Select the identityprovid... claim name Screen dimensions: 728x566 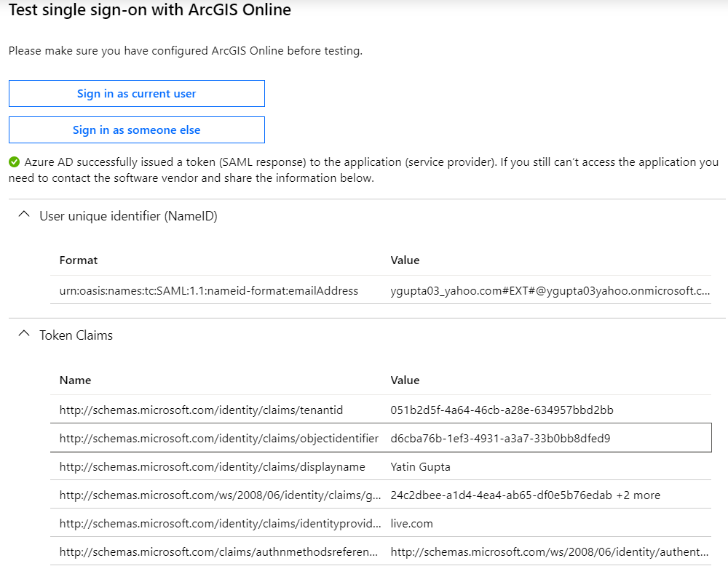point(220,523)
